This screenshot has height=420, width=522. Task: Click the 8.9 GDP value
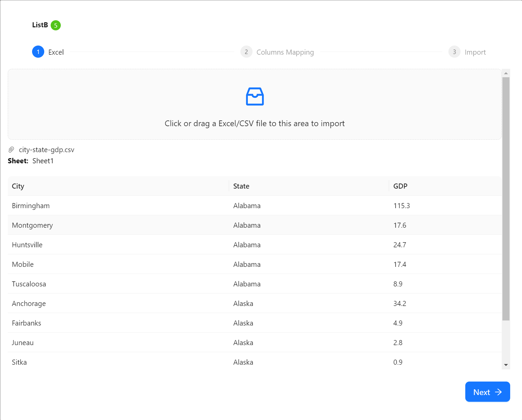(398, 284)
